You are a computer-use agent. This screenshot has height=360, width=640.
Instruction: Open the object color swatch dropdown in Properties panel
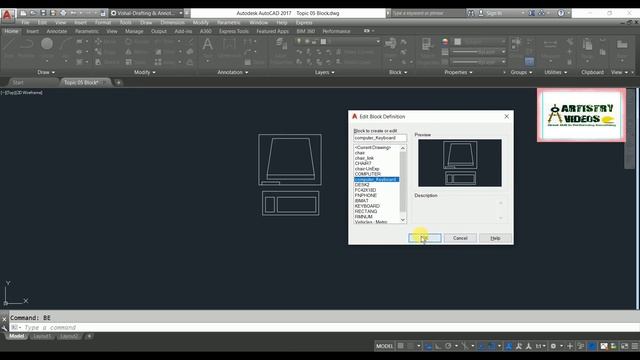click(479, 41)
